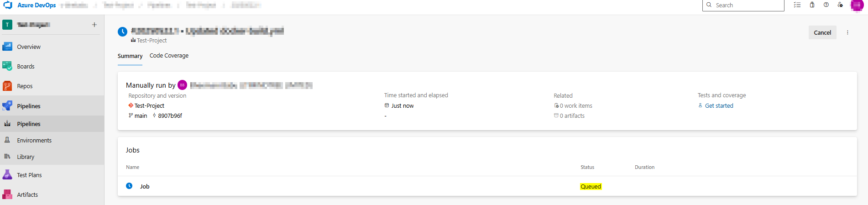The image size is (868, 205).
Task: Switch to the Code Coverage tab
Action: [169, 56]
